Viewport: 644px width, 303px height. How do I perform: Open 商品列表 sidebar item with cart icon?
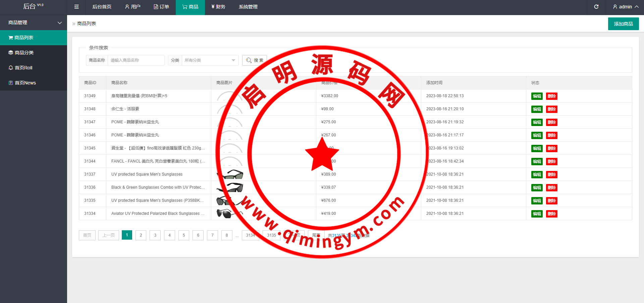click(x=34, y=38)
